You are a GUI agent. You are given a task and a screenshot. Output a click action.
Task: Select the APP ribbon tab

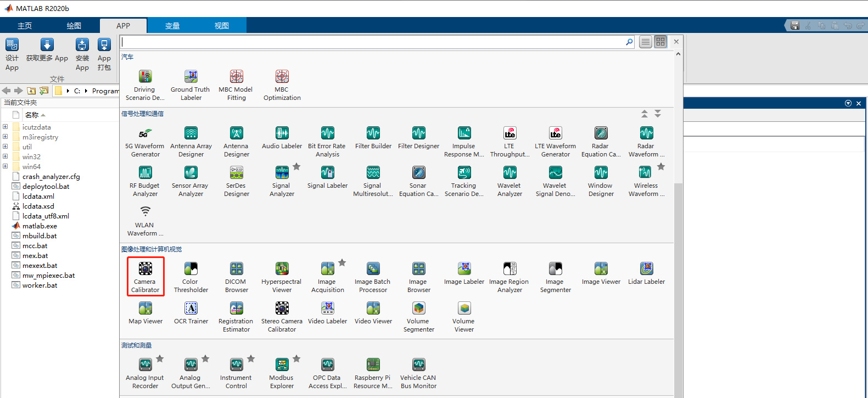[123, 26]
